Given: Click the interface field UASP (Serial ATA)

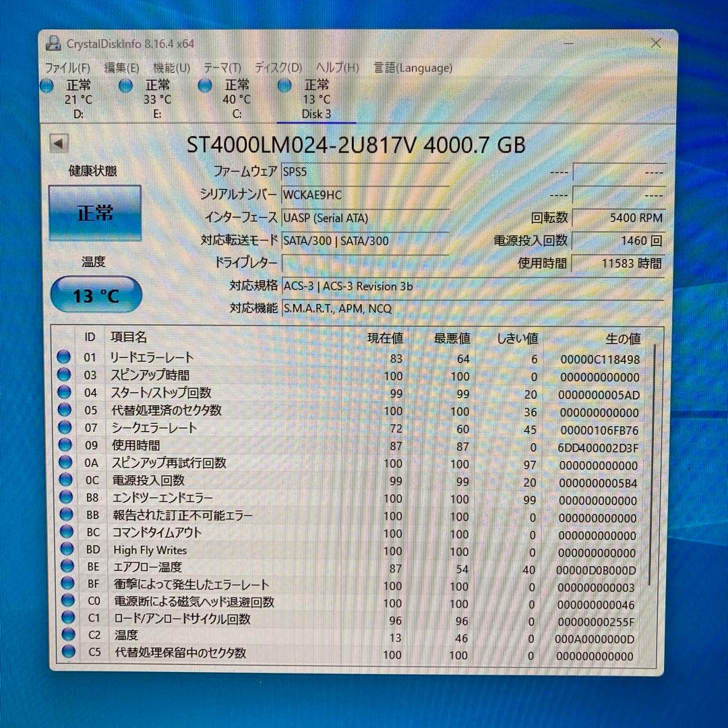Looking at the screenshot, I should (x=365, y=218).
